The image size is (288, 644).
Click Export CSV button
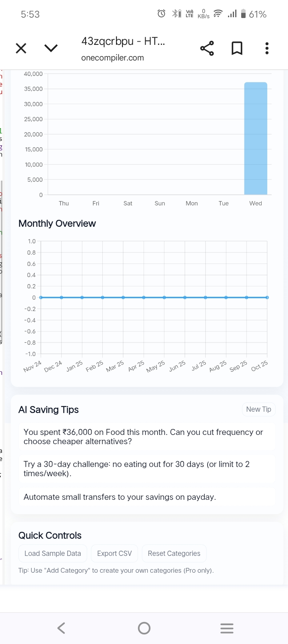tap(114, 553)
